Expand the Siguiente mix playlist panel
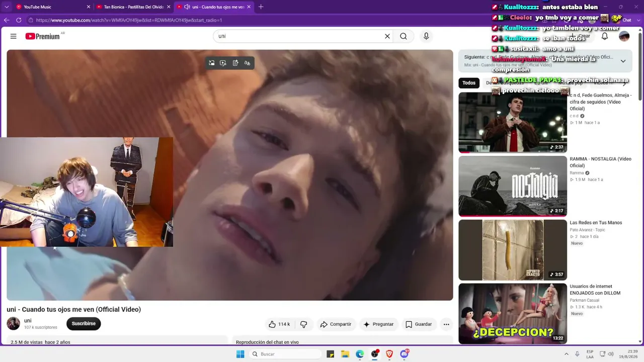The image size is (644, 362). point(623,61)
